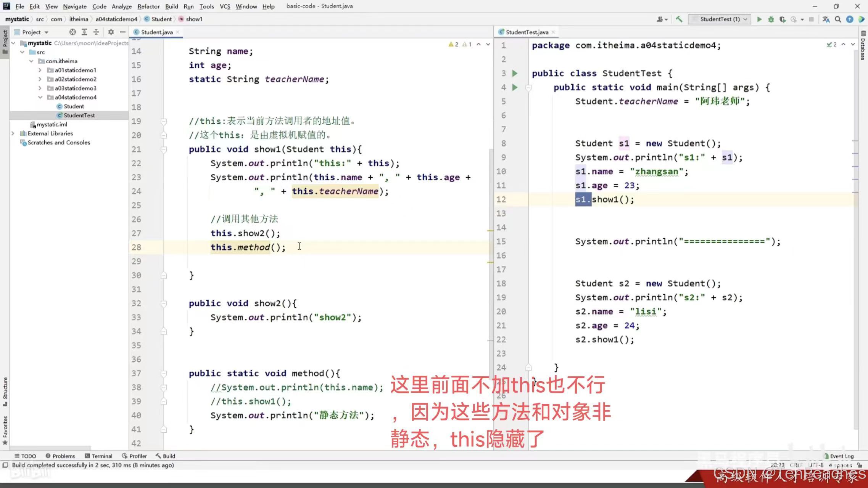The image size is (868, 488).
Task: Toggle the fold marker on the show1 method line
Action: pos(164,149)
